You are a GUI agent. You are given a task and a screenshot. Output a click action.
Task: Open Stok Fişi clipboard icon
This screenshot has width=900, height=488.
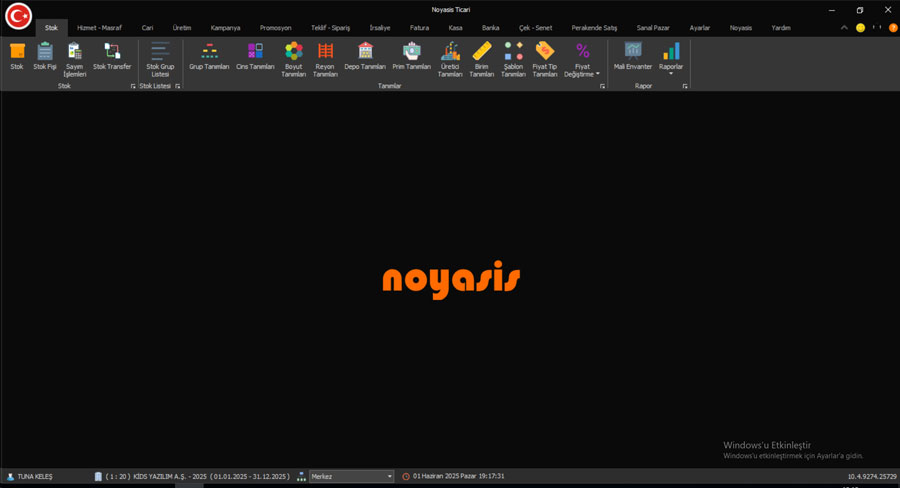pyautogui.click(x=45, y=51)
